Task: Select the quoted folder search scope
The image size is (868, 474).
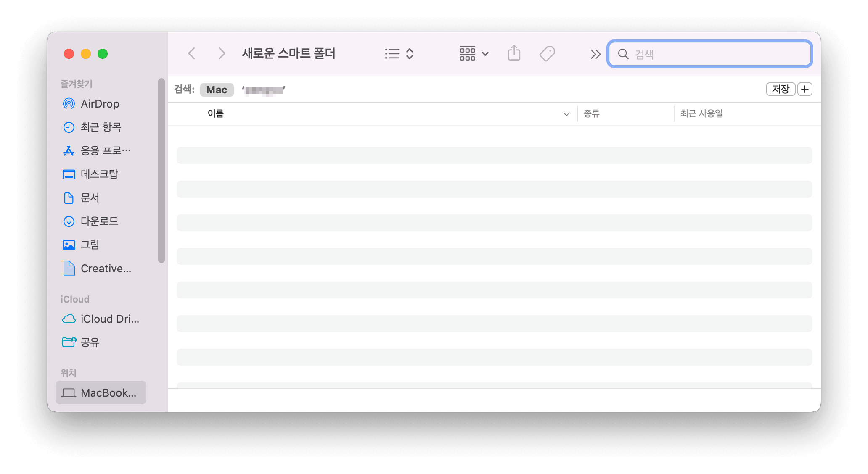Action: pos(264,90)
